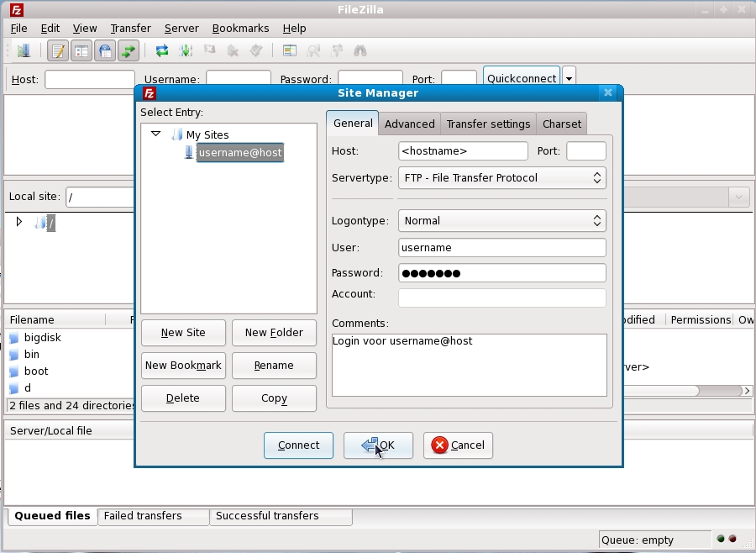Click the Host field in Site Manager
Image resolution: width=756 pixels, height=553 pixels.
463,151
